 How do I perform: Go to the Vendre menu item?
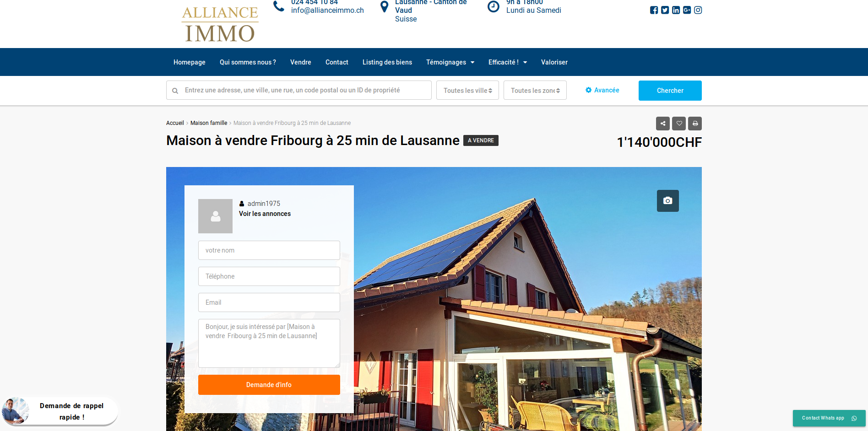301,62
